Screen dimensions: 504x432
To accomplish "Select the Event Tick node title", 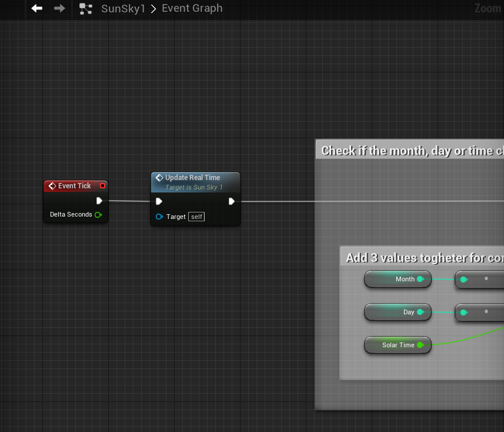I will (x=74, y=186).
